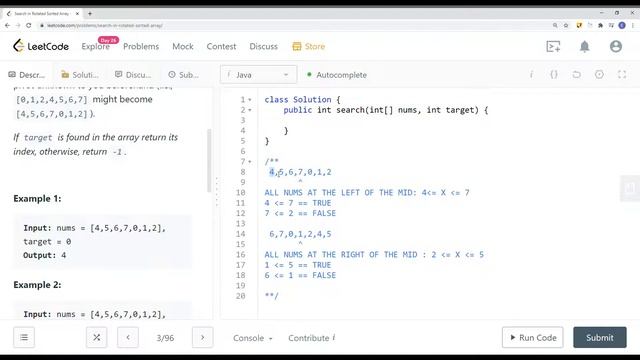Go to previous problem arrow
This screenshot has width=640, height=360.
click(x=128, y=338)
